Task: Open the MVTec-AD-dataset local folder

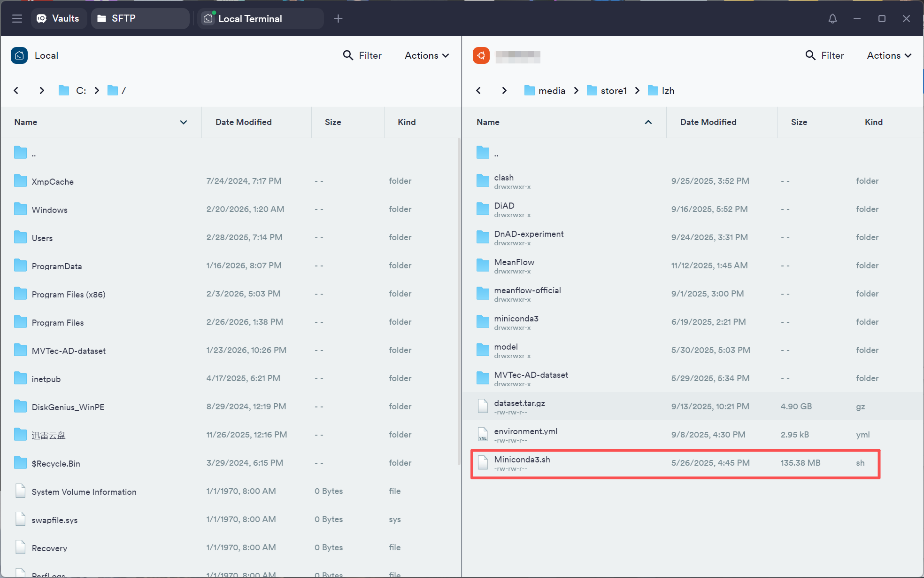Action: coord(69,351)
